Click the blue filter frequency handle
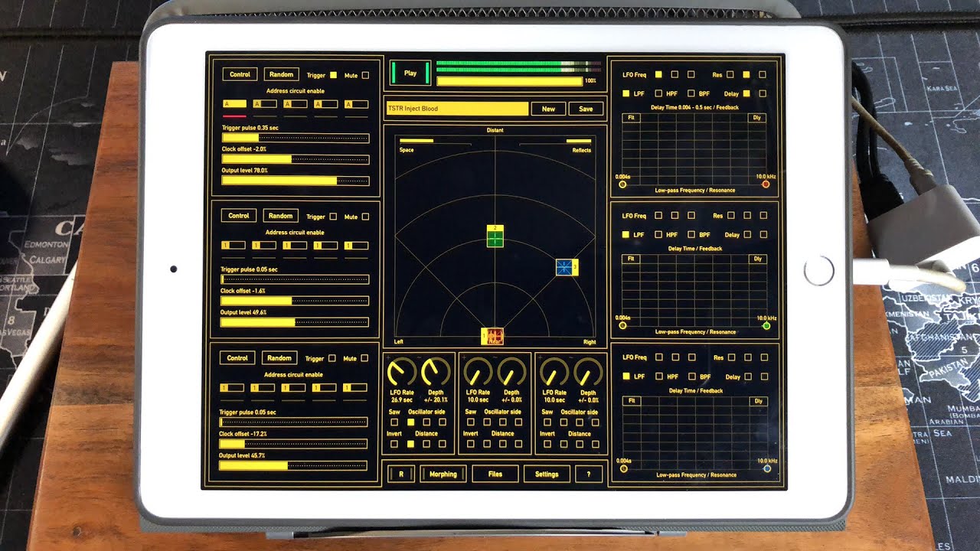Viewport: 980px width, 551px height. (767, 468)
